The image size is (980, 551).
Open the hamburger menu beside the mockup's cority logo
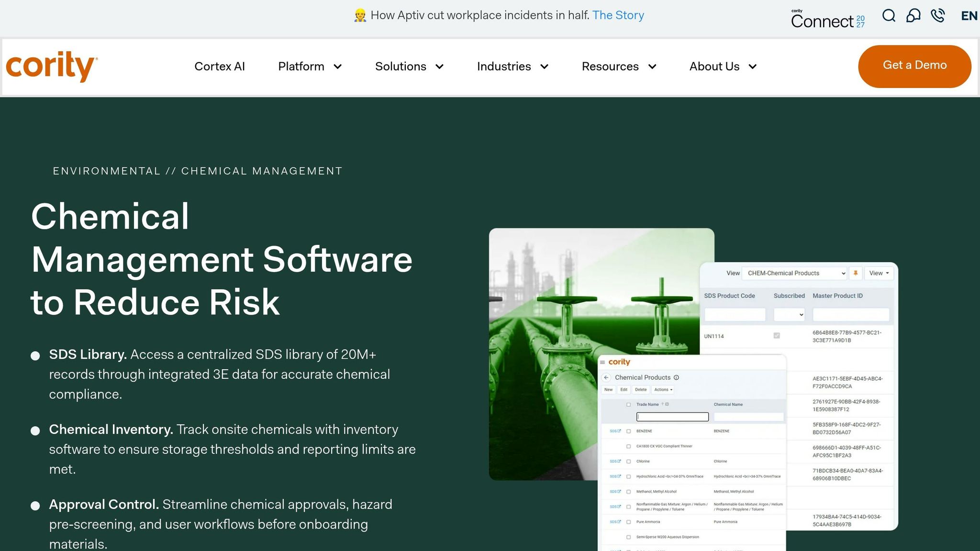tap(602, 363)
